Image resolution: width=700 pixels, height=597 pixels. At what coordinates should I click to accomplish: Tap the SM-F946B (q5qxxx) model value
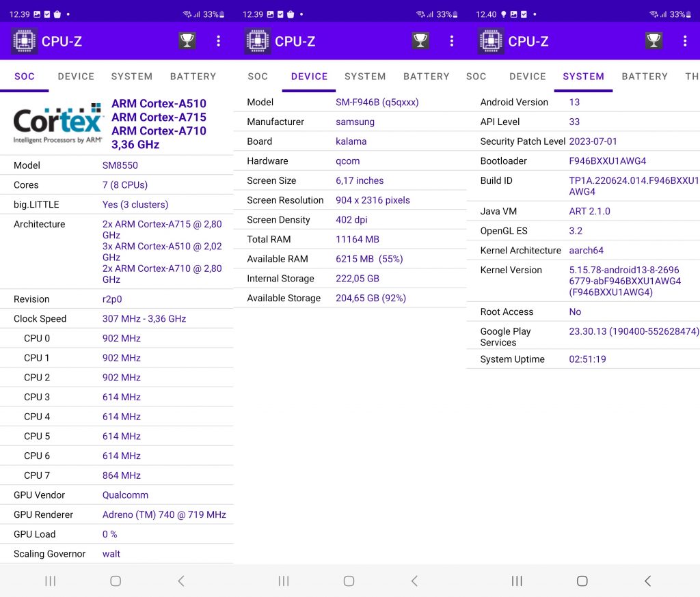(377, 102)
